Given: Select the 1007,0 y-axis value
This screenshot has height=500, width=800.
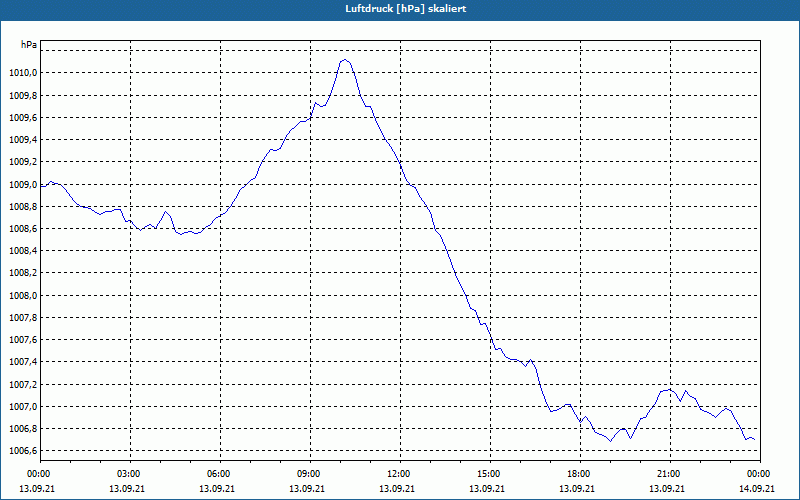Looking at the screenshot, I should (x=23, y=407).
